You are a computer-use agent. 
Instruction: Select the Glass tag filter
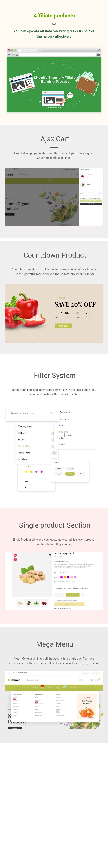click(x=70, y=473)
